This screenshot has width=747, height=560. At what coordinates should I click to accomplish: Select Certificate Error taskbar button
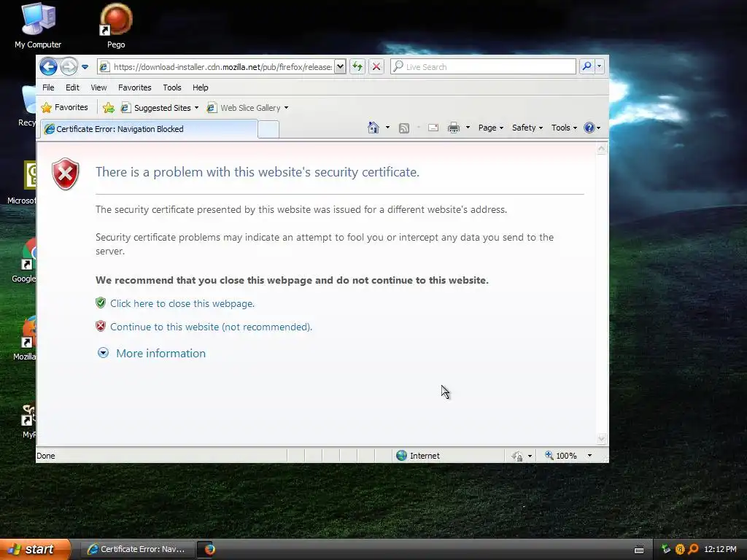[x=136, y=550]
